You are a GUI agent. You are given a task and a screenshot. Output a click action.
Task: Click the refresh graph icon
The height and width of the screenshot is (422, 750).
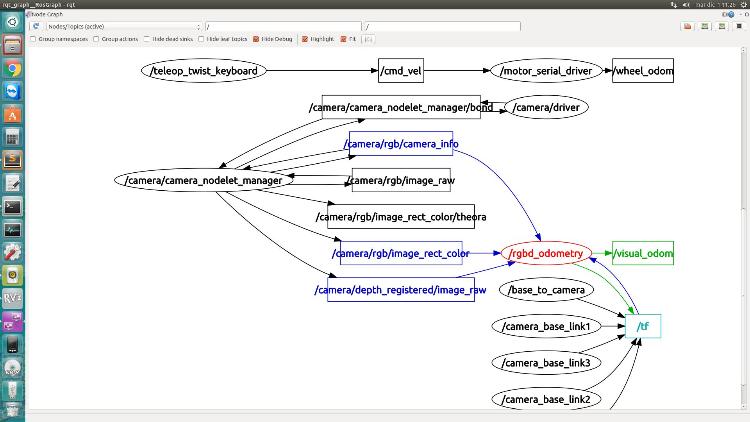[36, 25]
